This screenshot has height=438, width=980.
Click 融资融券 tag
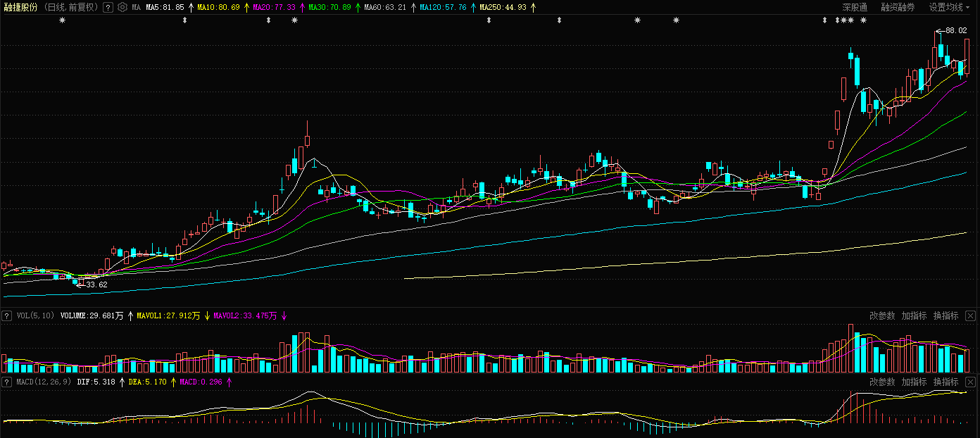[898, 7]
